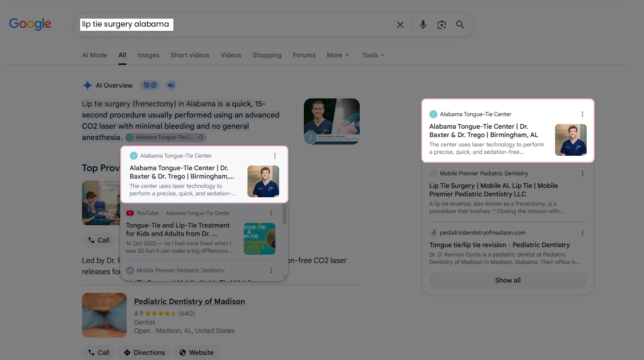Screen dimensions: 644x360
Task: Click the top provider photo thumbnail
Action: (x=101, y=203)
